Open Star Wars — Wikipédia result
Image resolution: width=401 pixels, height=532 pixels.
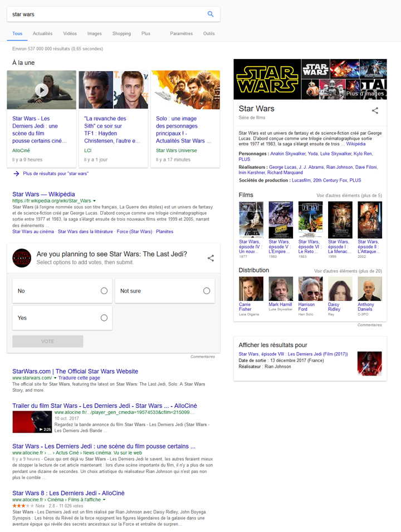point(43,194)
